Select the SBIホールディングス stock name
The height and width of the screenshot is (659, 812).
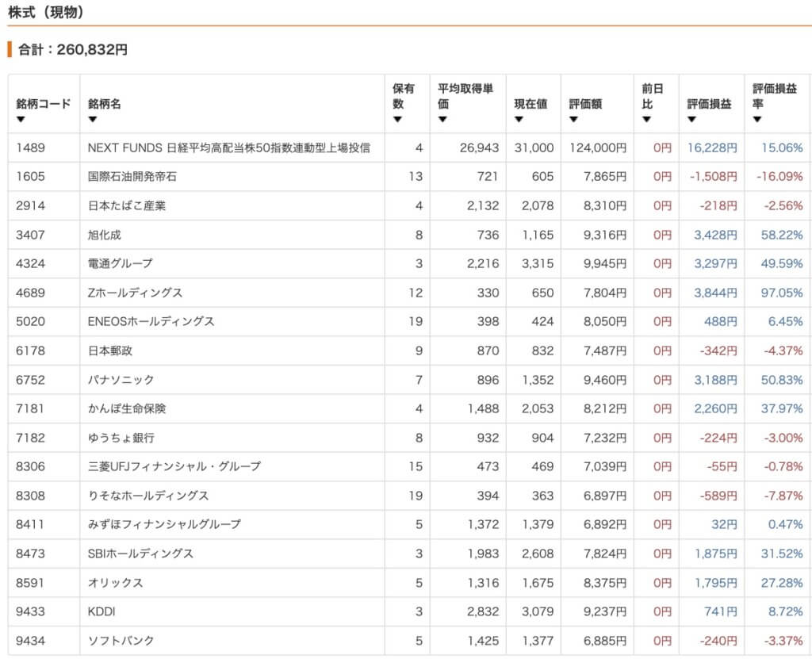tap(140, 554)
